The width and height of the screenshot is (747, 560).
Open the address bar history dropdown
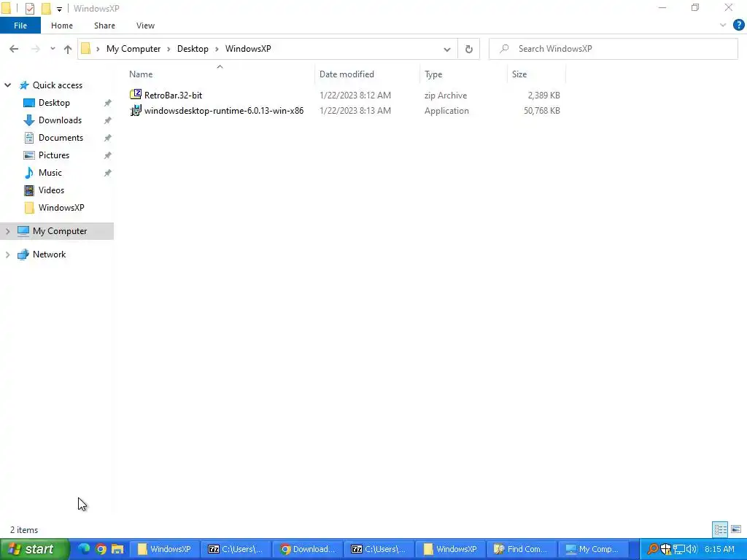pos(447,49)
